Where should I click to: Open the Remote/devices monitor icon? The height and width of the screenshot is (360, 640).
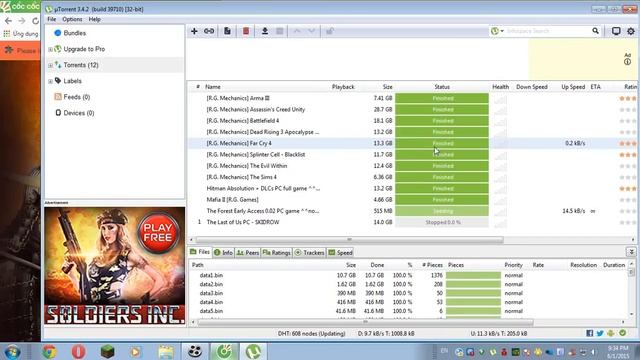click(616, 31)
